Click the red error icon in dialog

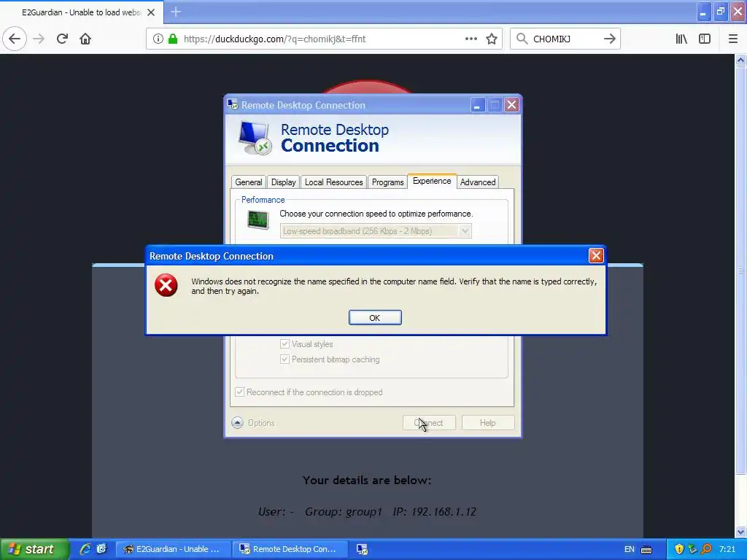coord(166,285)
